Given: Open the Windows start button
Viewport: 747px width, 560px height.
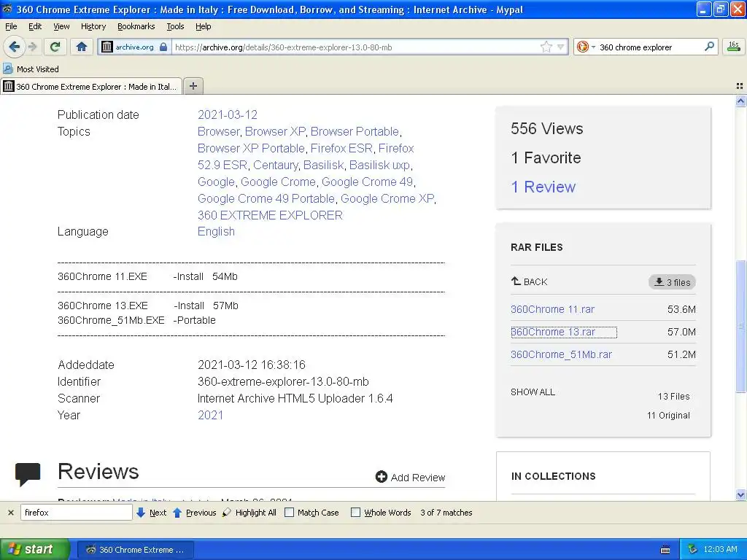Looking at the screenshot, I should tap(35, 549).
